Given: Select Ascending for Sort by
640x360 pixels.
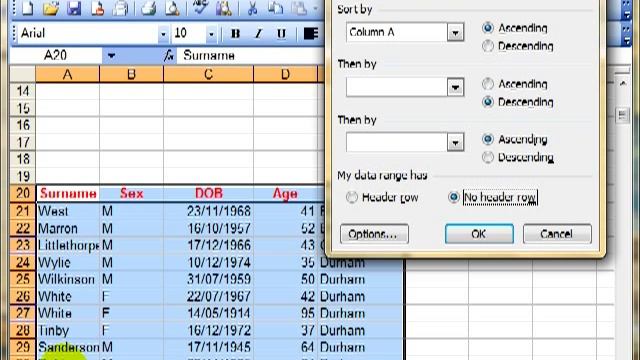Looking at the screenshot, I should 488,28.
